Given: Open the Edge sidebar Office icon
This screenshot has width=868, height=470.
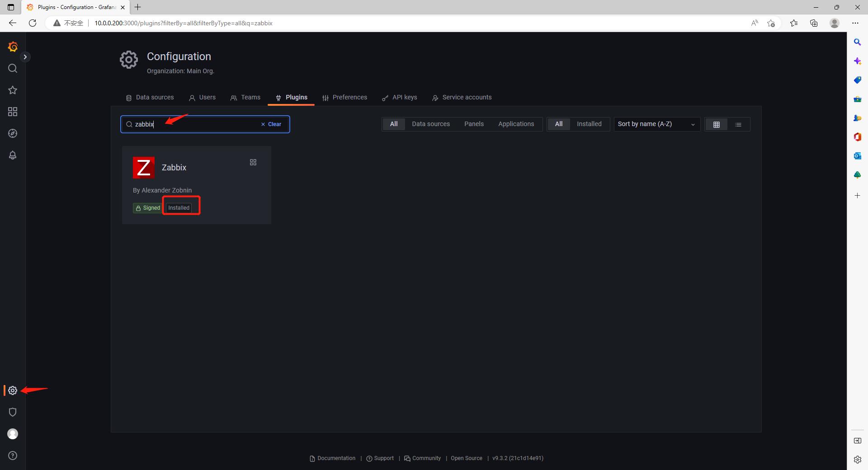Looking at the screenshot, I should 857,137.
